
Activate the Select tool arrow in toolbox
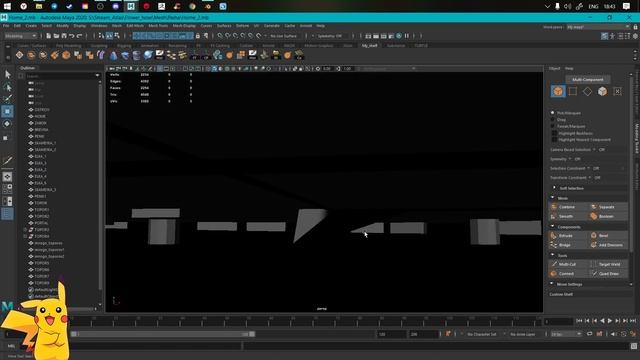[7, 74]
